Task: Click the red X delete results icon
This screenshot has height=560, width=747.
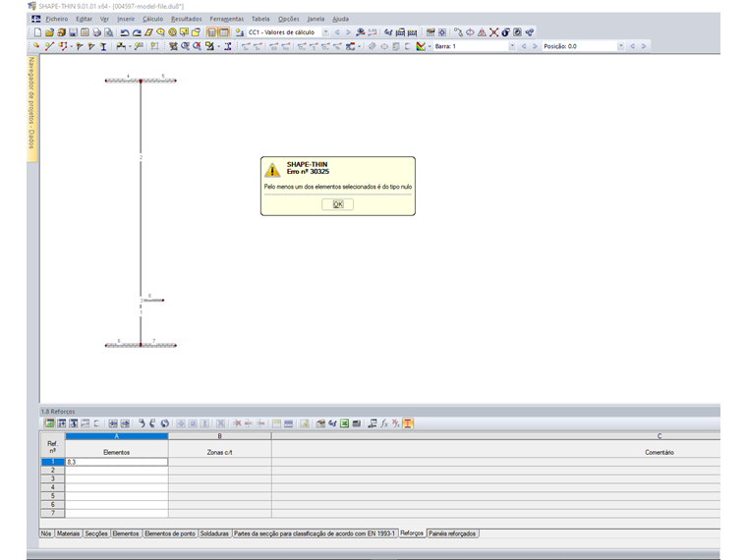Action: (493, 32)
